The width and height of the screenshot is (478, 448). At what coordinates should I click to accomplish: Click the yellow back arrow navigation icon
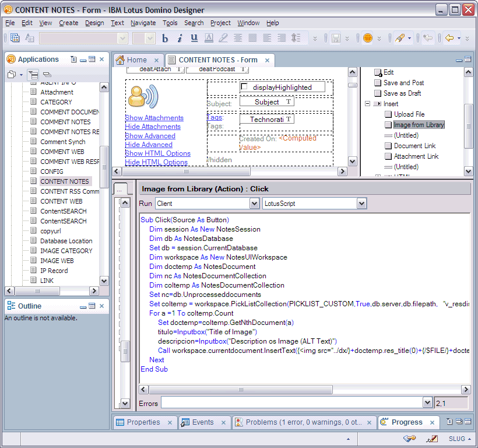coord(449,38)
